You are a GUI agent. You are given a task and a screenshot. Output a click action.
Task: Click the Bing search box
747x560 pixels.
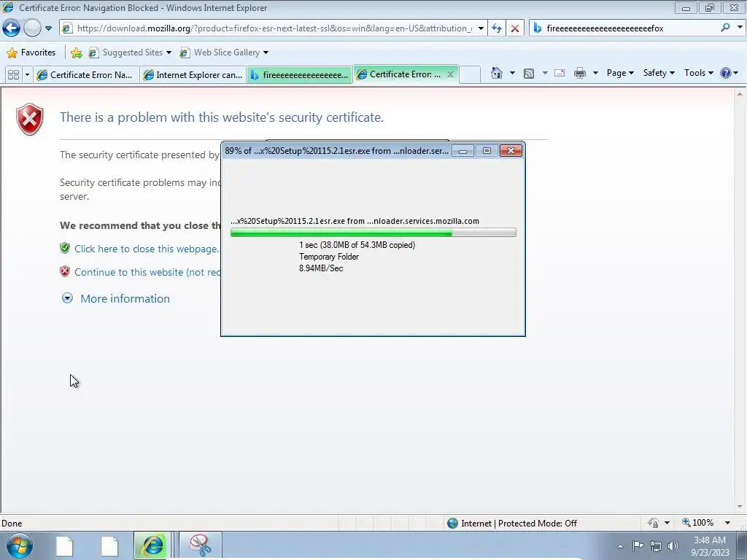point(629,28)
